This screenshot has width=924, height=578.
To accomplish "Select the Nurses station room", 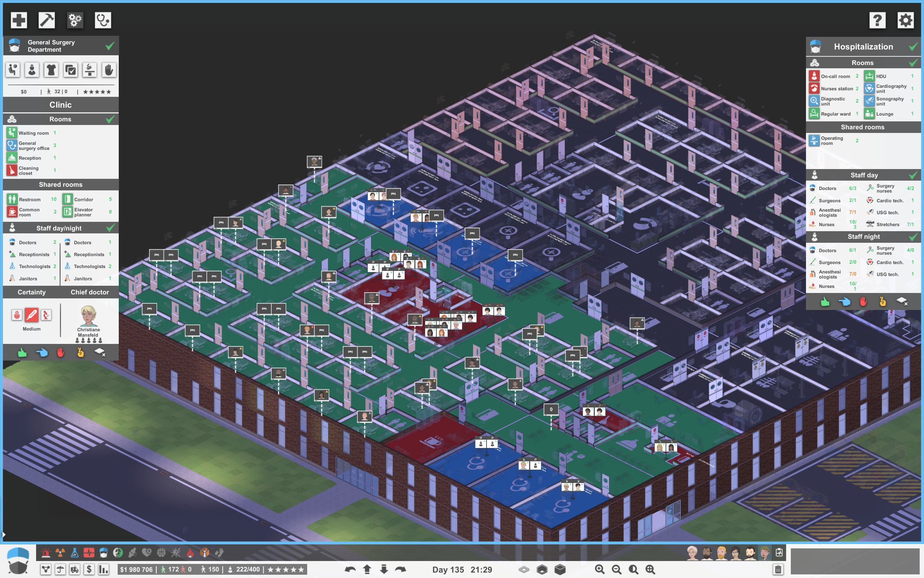I will 834,89.
